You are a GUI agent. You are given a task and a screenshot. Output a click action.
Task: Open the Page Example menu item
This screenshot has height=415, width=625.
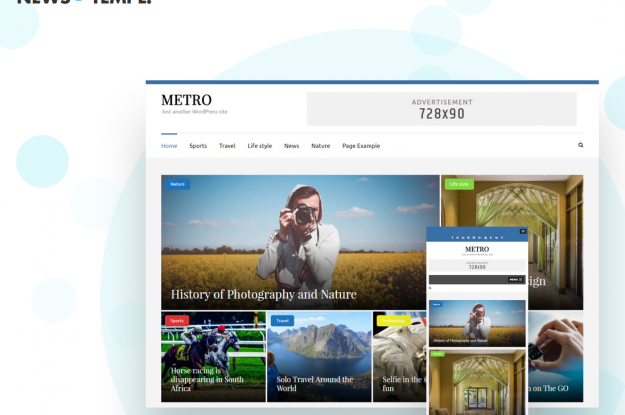(x=361, y=146)
